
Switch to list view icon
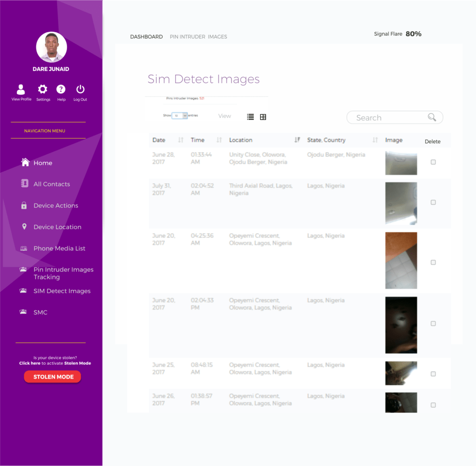(x=251, y=117)
